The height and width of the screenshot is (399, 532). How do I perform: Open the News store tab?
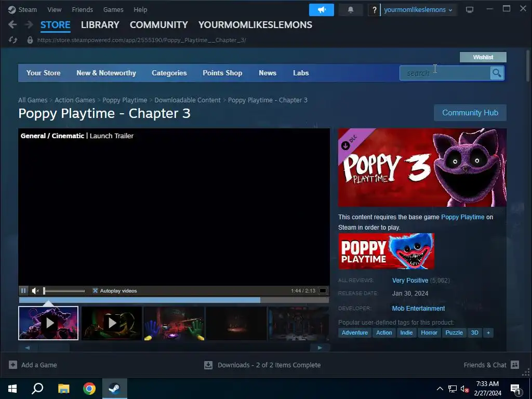click(268, 73)
